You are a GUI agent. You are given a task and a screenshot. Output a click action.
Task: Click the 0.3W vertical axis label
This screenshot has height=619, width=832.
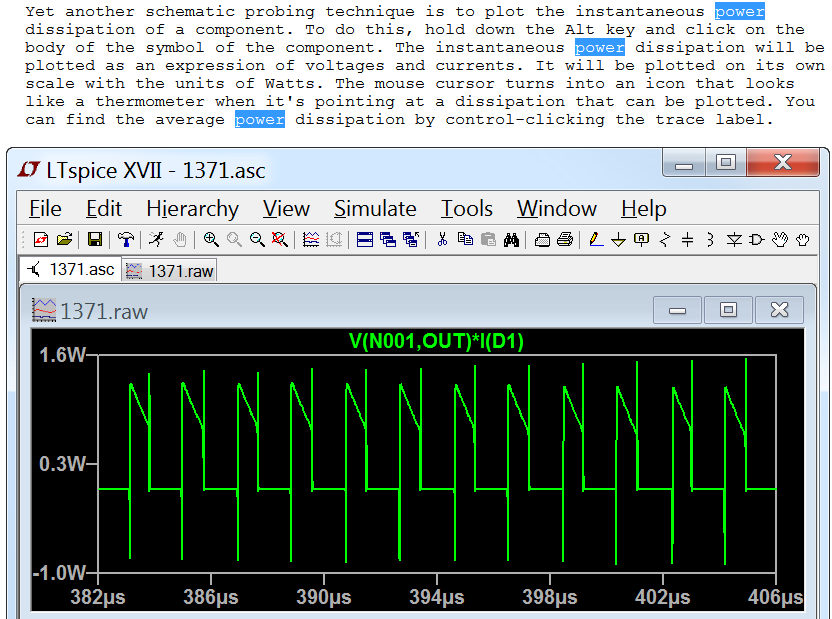tap(62, 464)
